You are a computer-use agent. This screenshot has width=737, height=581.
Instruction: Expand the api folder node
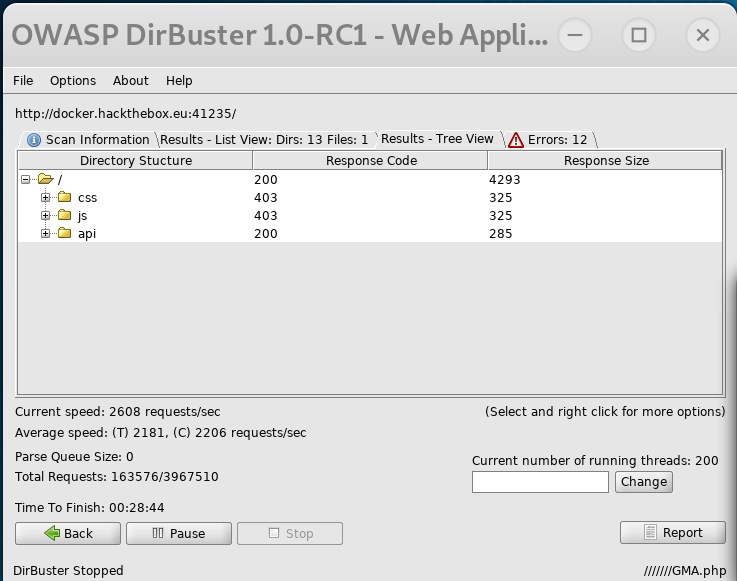(46, 233)
